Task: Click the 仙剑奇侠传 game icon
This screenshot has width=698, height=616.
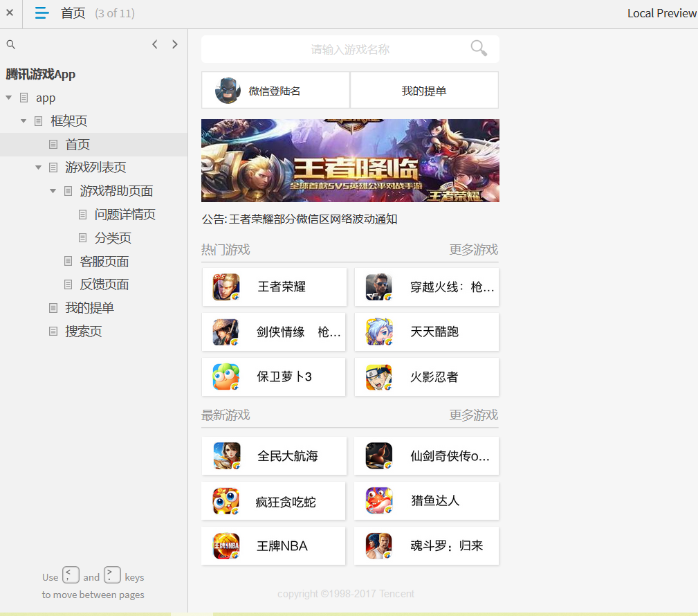Action: click(379, 455)
